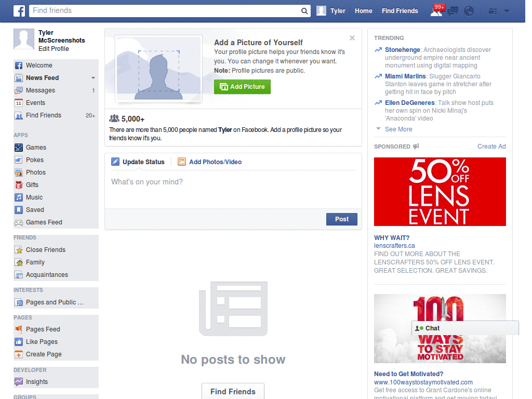The image size is (532, 399).
Task: Click the Find Friends sidebar icon
Action: [x=19, y=115]
